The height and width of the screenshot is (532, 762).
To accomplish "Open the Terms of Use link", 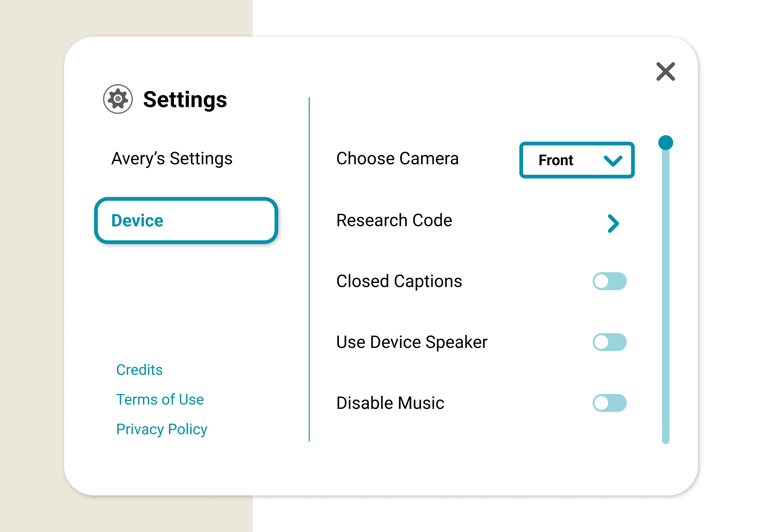I will click(160, 399).
